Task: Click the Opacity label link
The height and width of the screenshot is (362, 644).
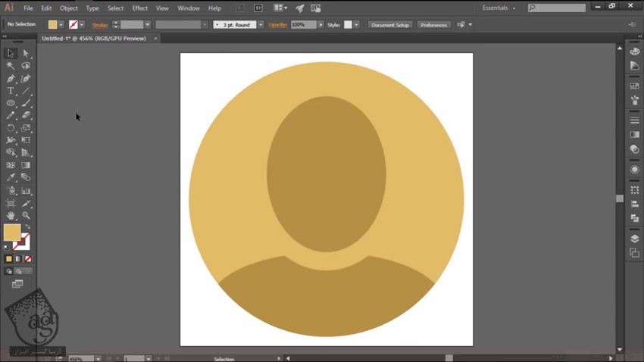Action: (277, 25)
